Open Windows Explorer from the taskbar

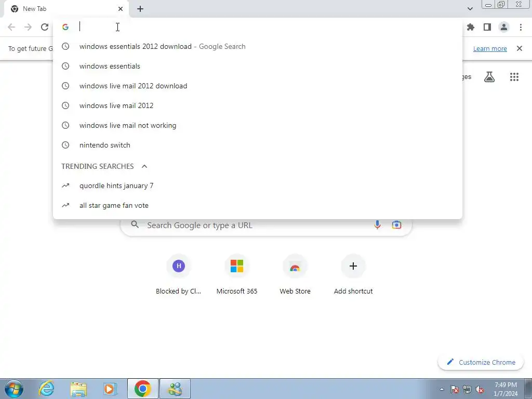[78, 389]
